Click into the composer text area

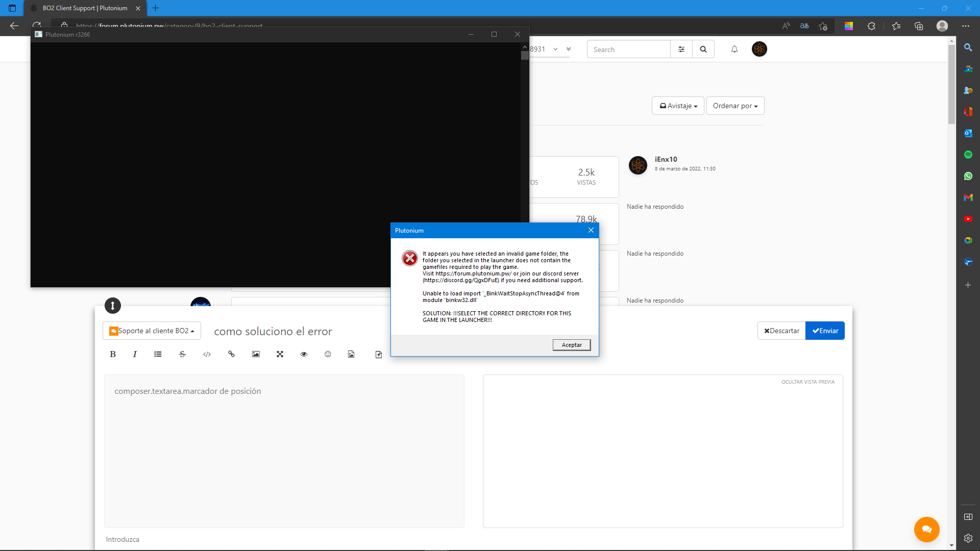(284, 451)
